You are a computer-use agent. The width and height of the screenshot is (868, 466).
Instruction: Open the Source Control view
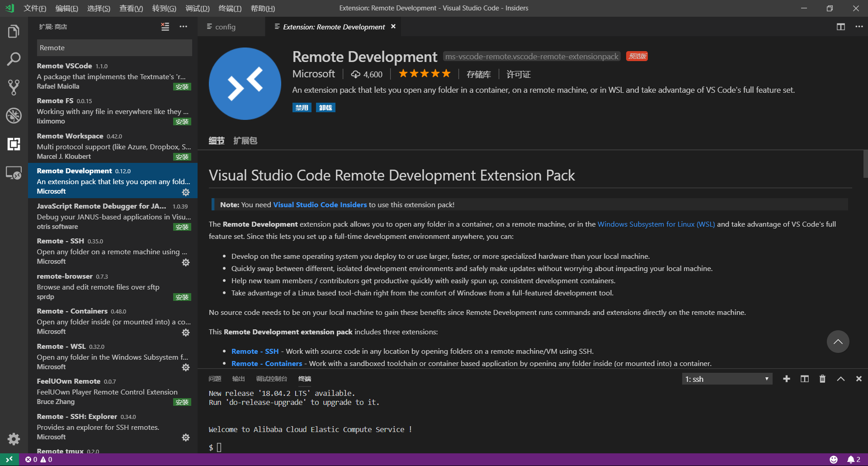click(14, 87)
